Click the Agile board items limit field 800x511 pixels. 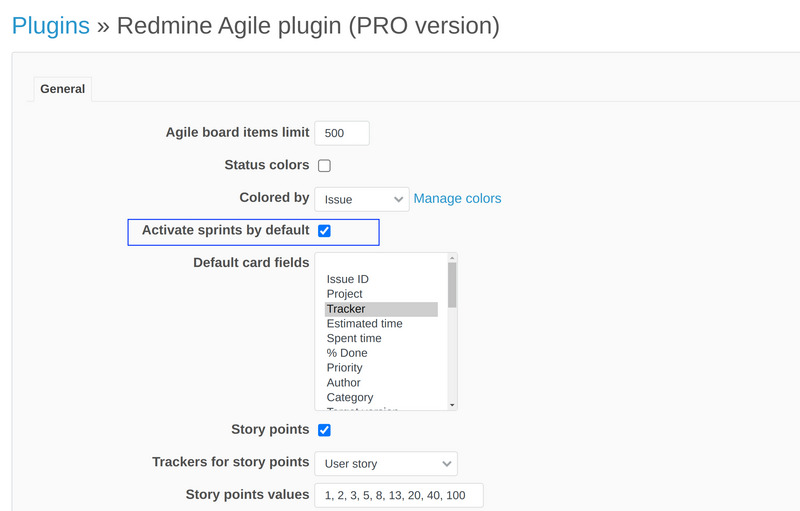tap(342, 133)
